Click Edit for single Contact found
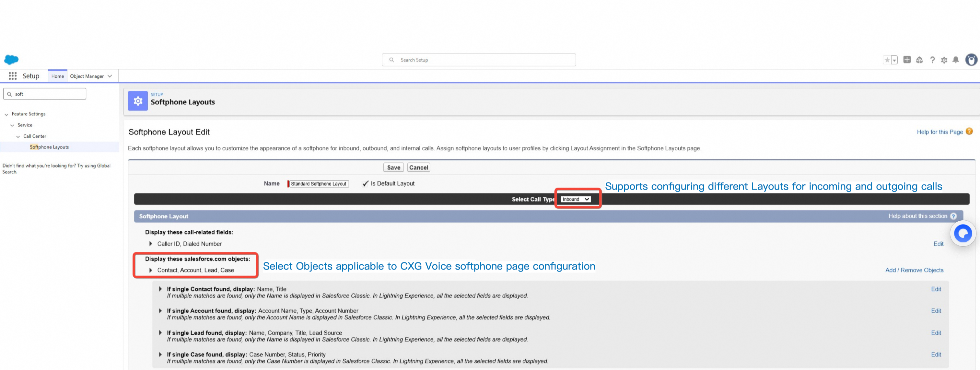980x370 pixels. click(936, 289)
